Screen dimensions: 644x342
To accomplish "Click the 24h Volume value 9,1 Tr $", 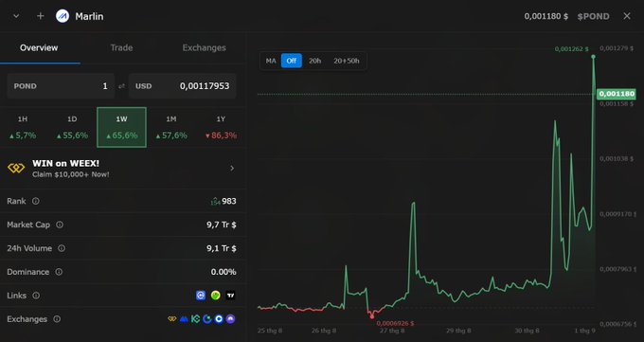I will click(222, 248).
